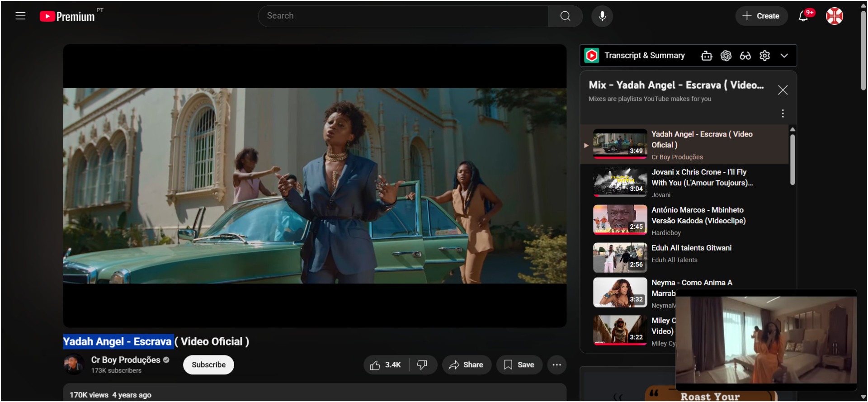Dislike the video
The width and height of the screenshot is (868, 402).
tap(422, 365)
